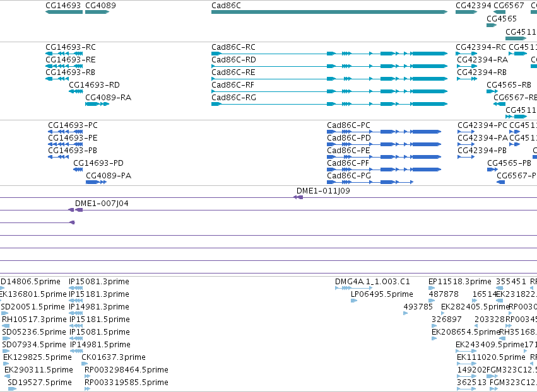Click the IP15181.5prime EST label
This screenshot has height=392, width=537.
point(100,320)
